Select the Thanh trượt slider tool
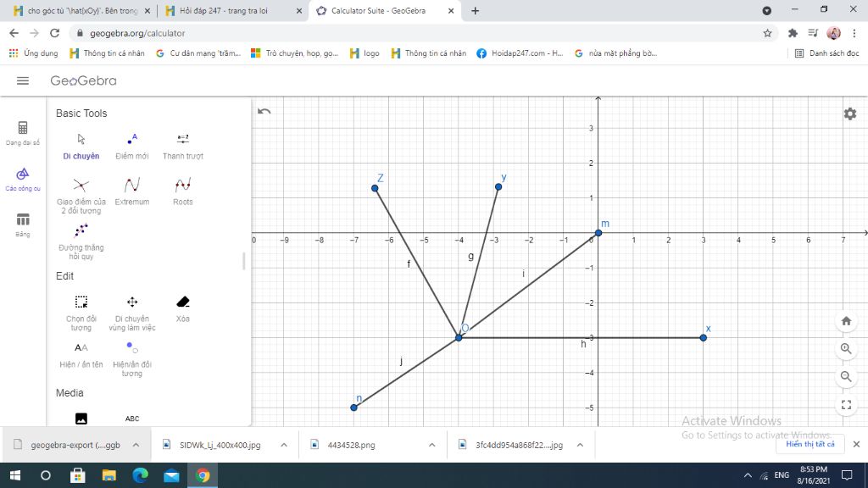 183,146
